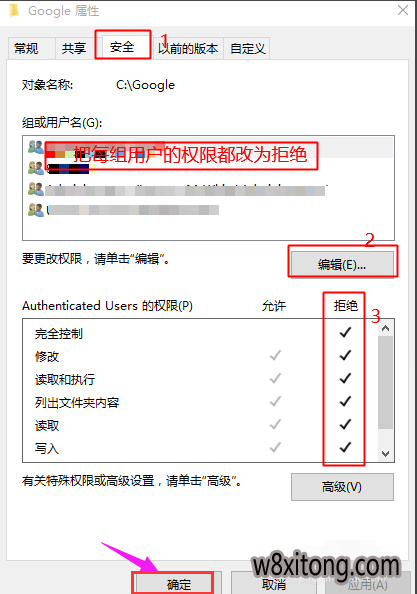
Task: Click deny checkmark for 完全控制
Action: click(x=345, y=332)
